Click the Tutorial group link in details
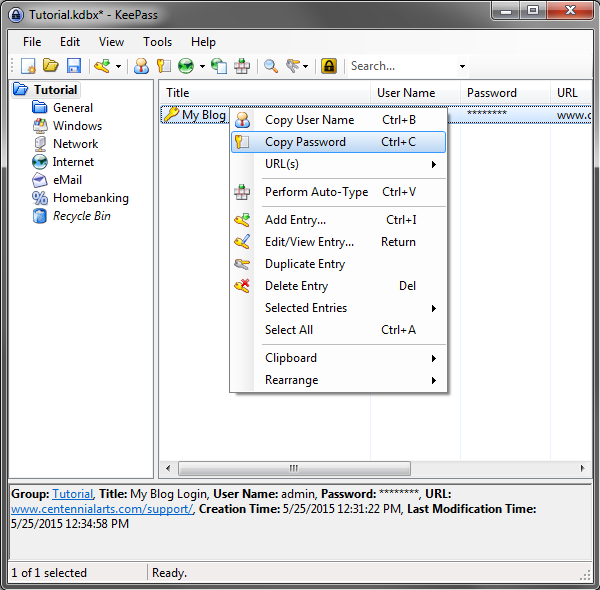Viewport: 600px width, 590px height. [73, 494]
